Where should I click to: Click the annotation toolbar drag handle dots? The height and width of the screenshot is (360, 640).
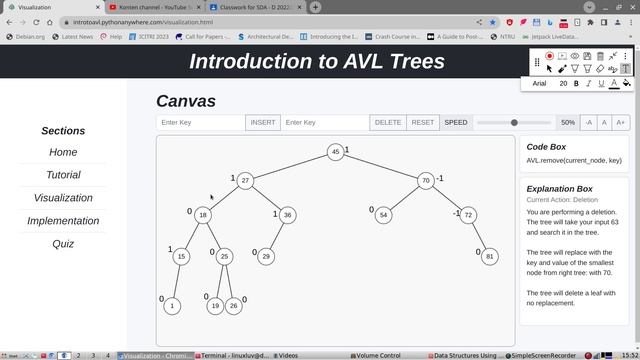click(x=537, y=62)
